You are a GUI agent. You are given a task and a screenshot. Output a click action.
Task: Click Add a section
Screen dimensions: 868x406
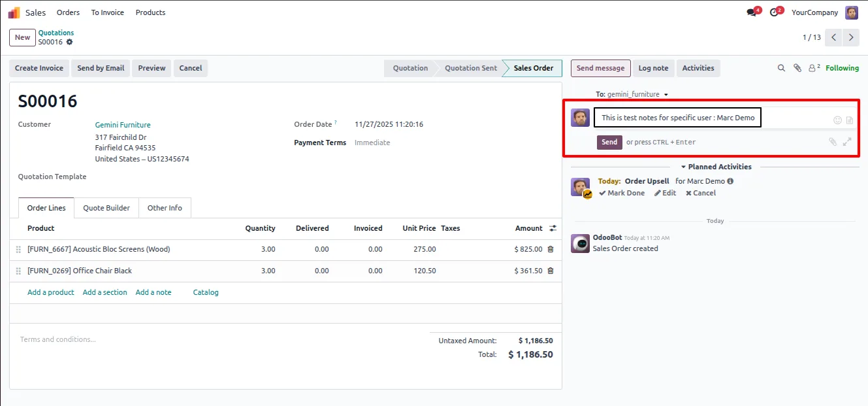(105, 292)
